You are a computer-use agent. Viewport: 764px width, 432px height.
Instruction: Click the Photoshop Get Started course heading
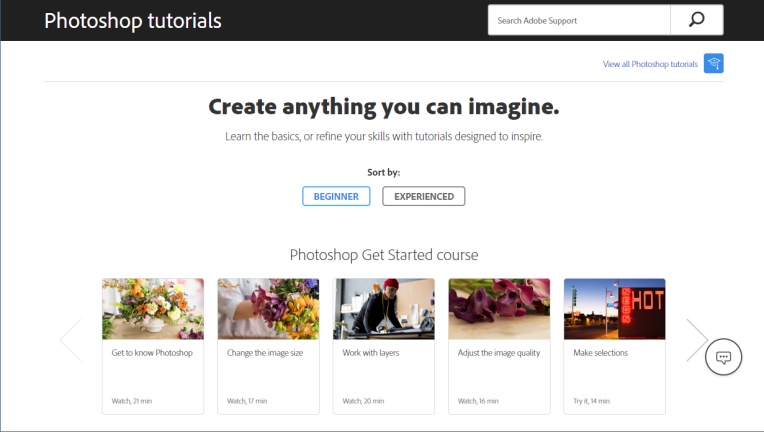coord(384,255)
